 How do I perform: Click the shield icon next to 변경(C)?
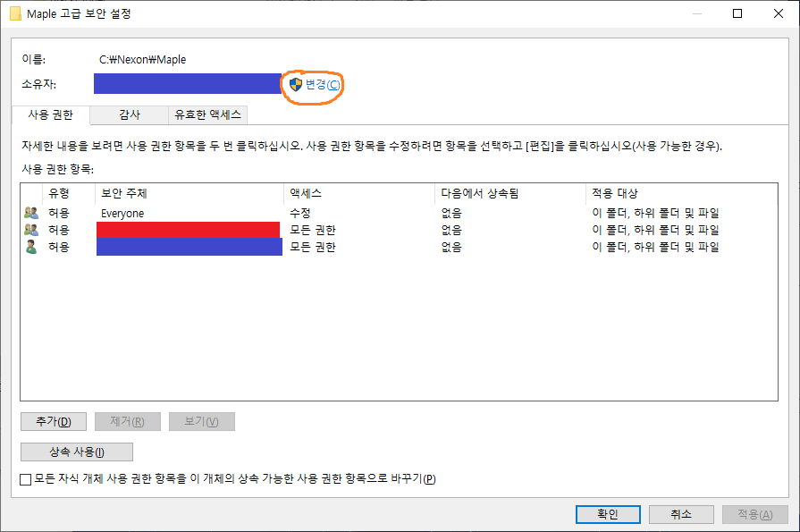[x=296, y=84]
